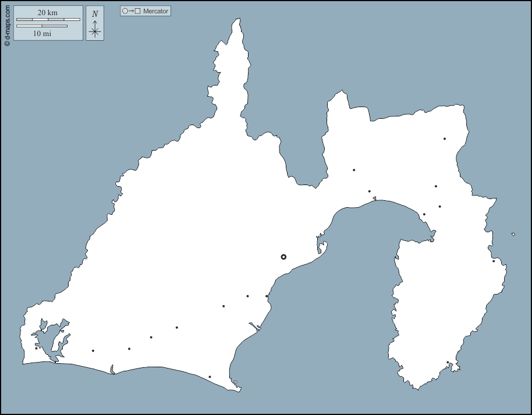Screen dimensions: 532x415
Task: Click the westernmost city dot beside the lake
Action: [x=36, y=348]
